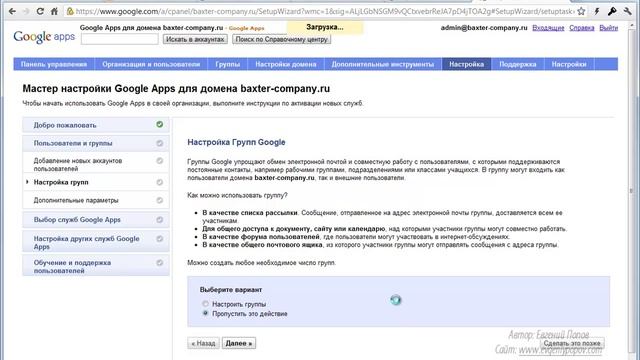Image resolution: width=640 pixels, height=360 pixels.
Task: Open the Организации и пользователи tab
Action: (151, 64)
